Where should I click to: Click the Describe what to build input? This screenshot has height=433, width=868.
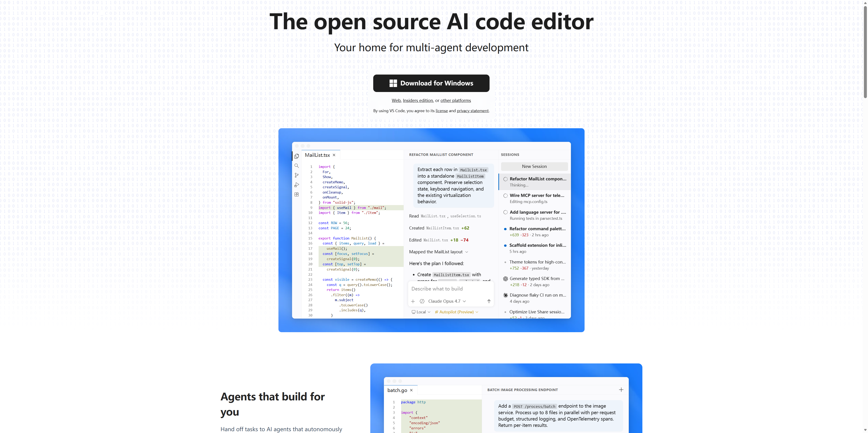(451, 289)
